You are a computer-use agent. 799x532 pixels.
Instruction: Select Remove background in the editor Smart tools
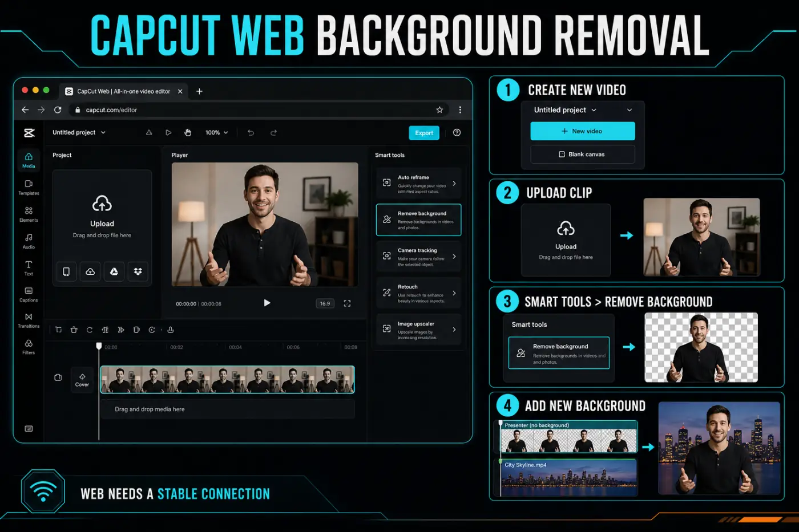coord(418,220)
